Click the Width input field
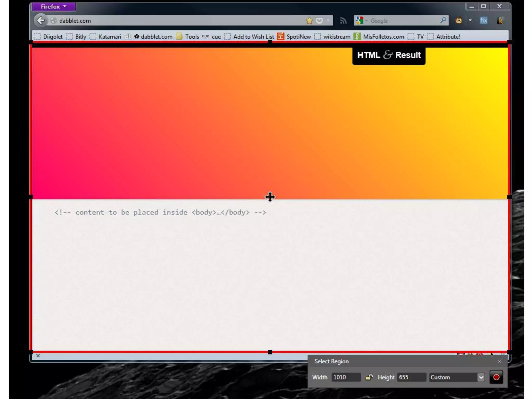Screen dimensions: 532x399 [x=346, y=377]
